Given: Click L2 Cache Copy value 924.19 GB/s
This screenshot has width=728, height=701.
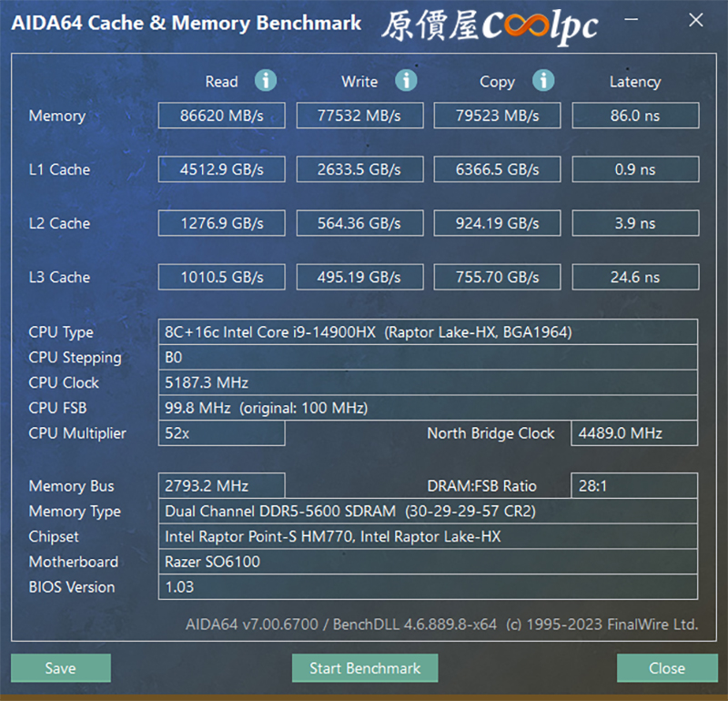Looking at the screenshot, I should (497, 223).
